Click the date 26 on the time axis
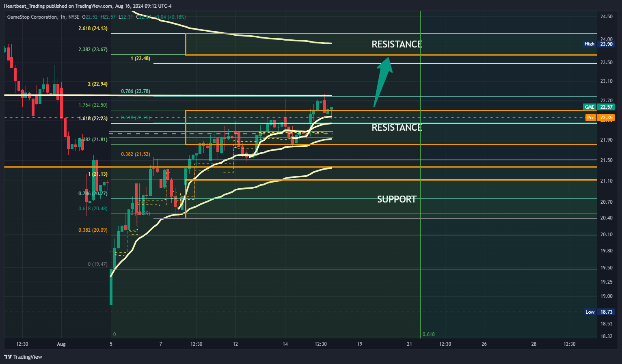The width and height of the screenshot is (622, 364). pos(484,344)
